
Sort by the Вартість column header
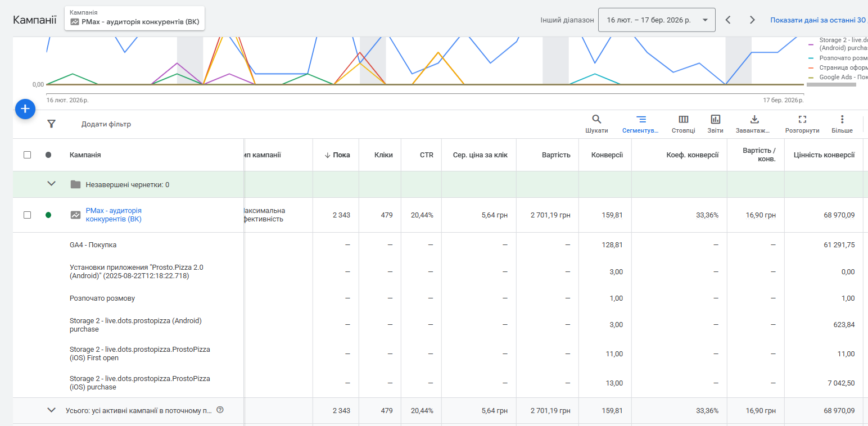(556, 155)
